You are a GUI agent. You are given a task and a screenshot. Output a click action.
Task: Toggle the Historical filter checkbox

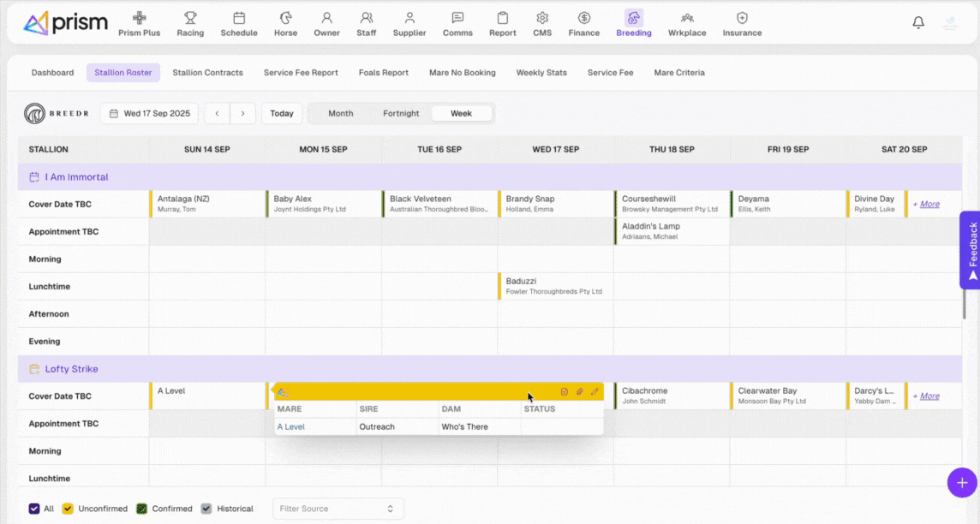pos(206,509)
